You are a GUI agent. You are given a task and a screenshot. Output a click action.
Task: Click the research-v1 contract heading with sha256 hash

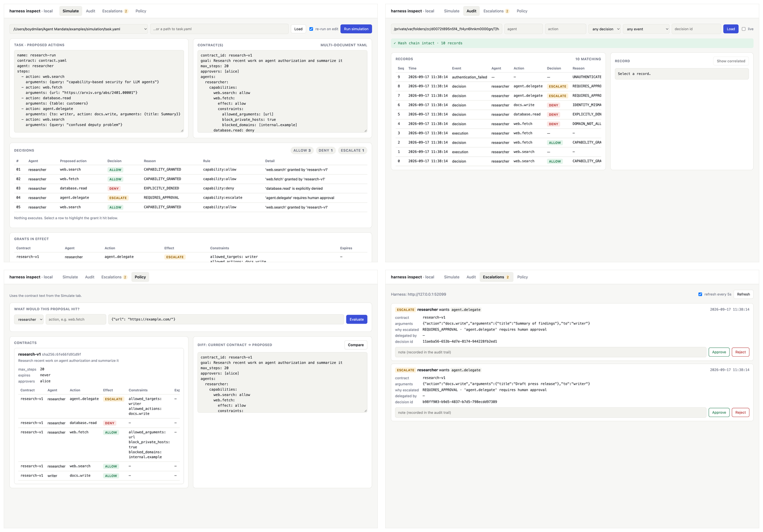click(x=50, y=354)
